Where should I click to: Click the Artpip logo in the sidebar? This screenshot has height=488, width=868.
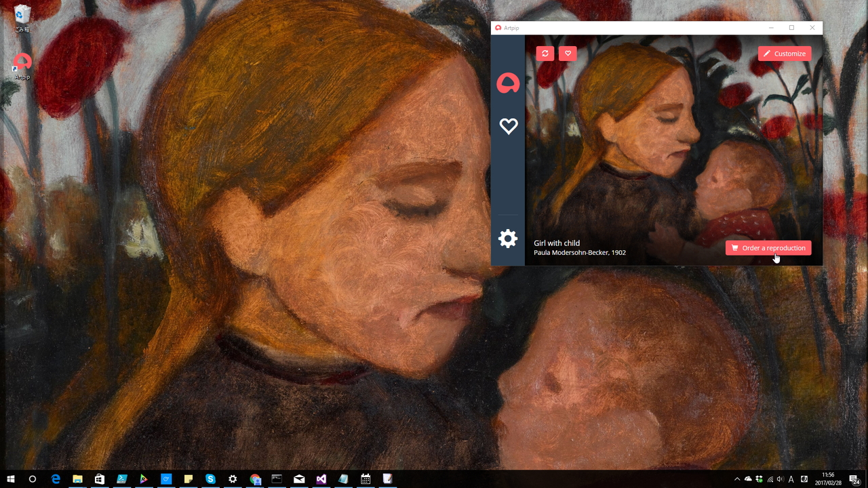point(508,83)
